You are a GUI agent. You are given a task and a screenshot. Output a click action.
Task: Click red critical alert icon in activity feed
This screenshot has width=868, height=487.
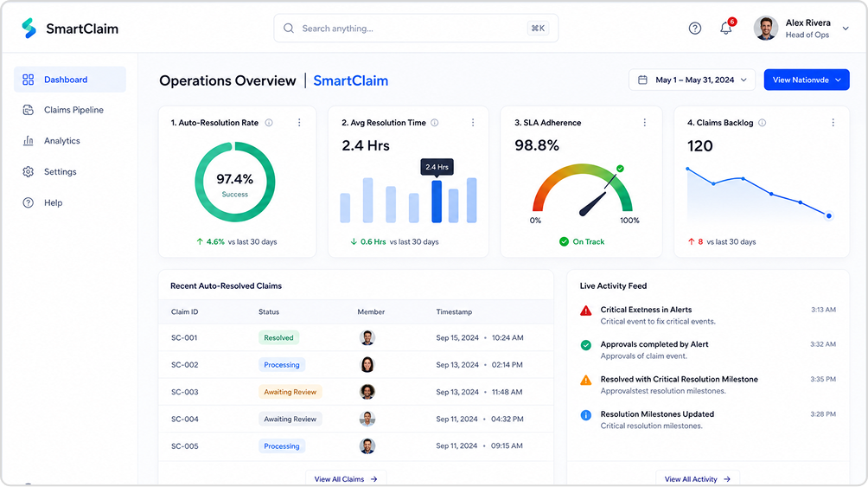point(585,311)
